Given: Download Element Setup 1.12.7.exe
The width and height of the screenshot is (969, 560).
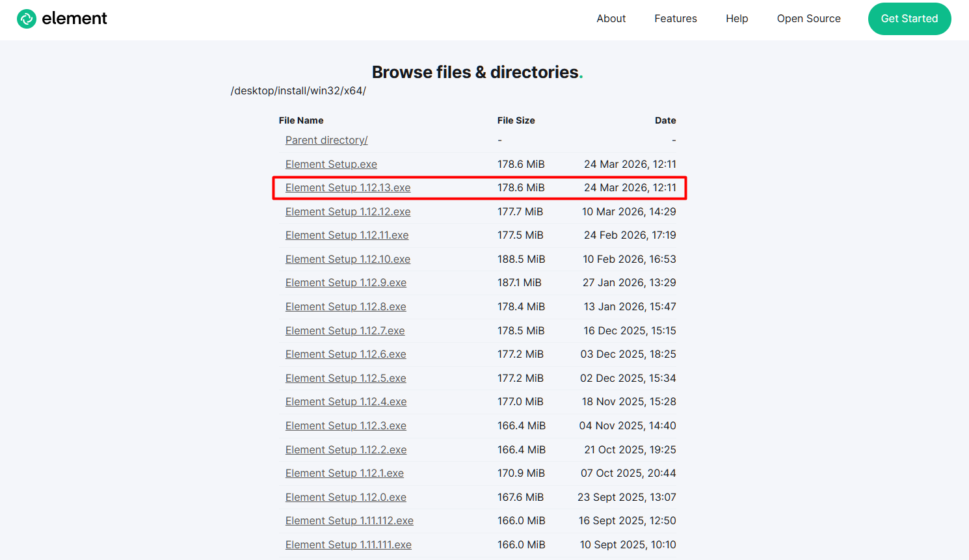Looking at the screenshot, I should pyautogui.click(x=345, y=331).
